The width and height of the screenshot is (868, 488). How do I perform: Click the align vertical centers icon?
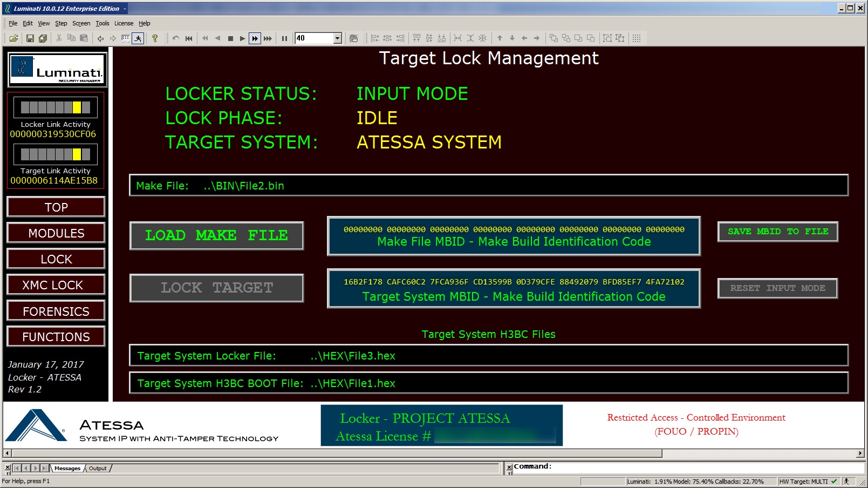(x=429, y=38)
